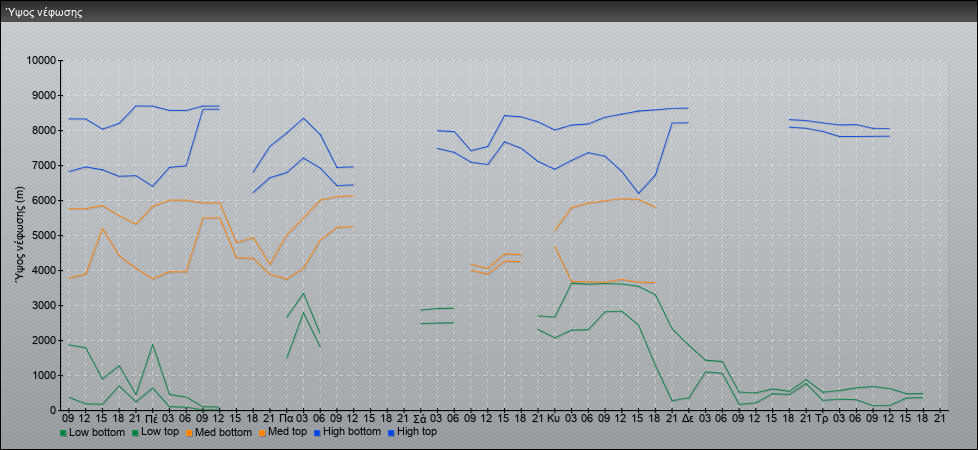The height and width of the screenshot is (450, 978).
Task: Select the 7000 y-axis tick label
Action: tap(44, 165)
